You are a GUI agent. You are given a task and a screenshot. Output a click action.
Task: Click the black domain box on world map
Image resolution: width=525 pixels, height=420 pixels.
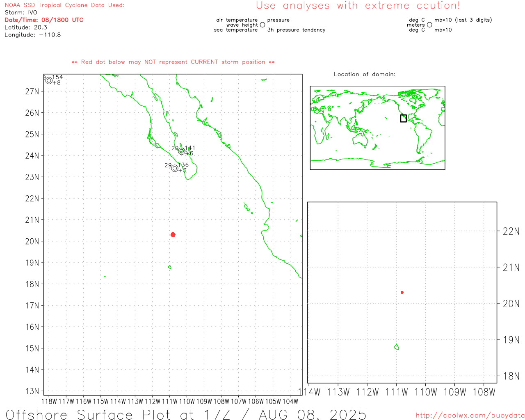point(404,118)
